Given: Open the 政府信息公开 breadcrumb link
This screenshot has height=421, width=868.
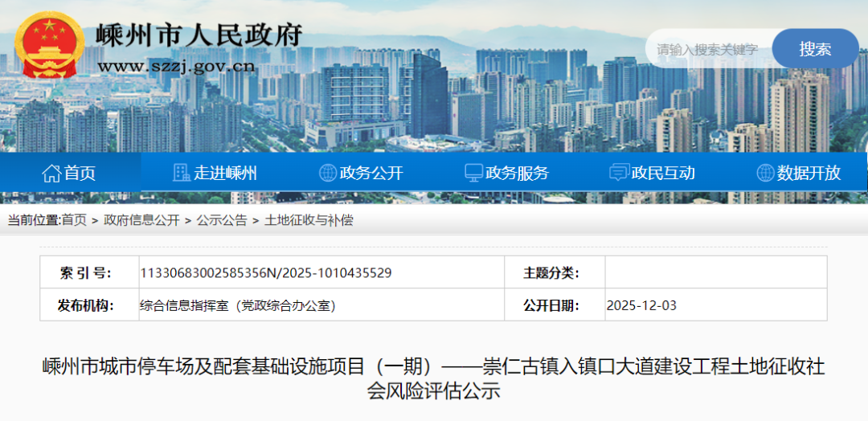Looking at the screenshot, I should [141, 220].
